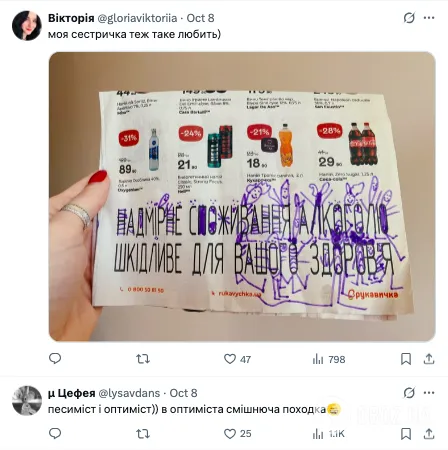
Task: Reply to μ Цефея's tweet
Action: (x=55, y=433)
